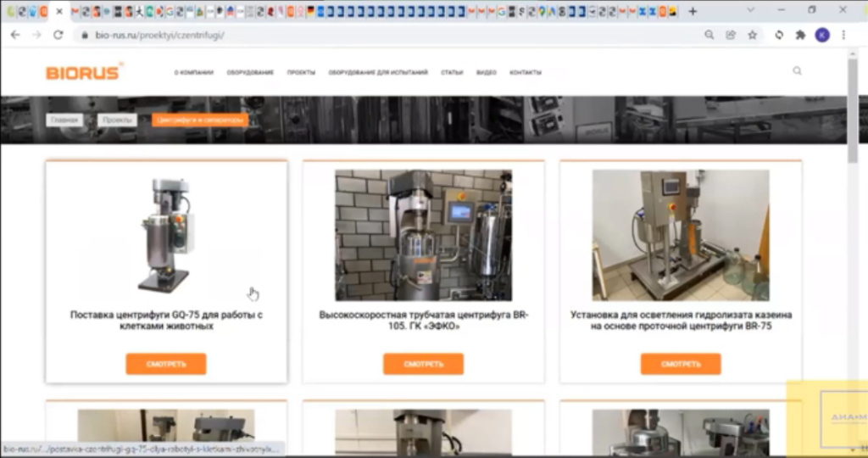Click the BIORUS logo
The width and height of the screenshot is (868, 458).
pos(84,72)
